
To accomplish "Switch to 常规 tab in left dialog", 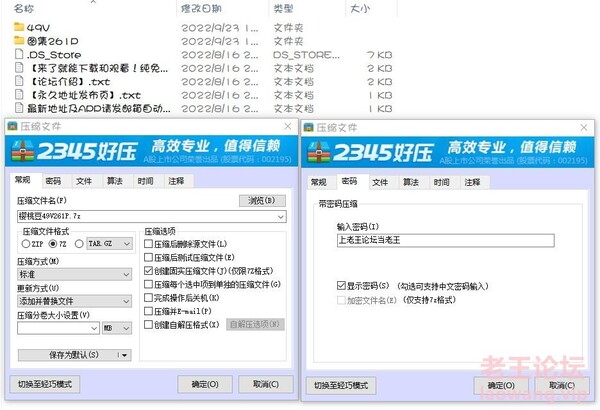I will (23, 180).
